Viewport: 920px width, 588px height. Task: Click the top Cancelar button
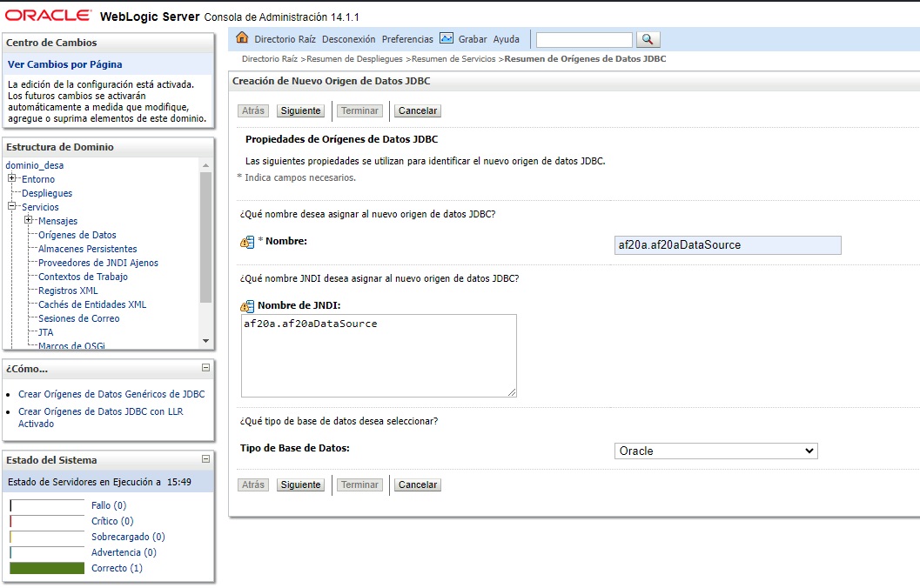tap(418, 110)
